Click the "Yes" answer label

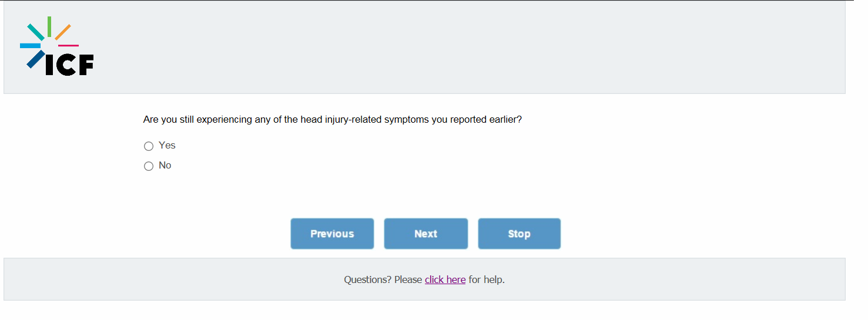coord(167,146)
